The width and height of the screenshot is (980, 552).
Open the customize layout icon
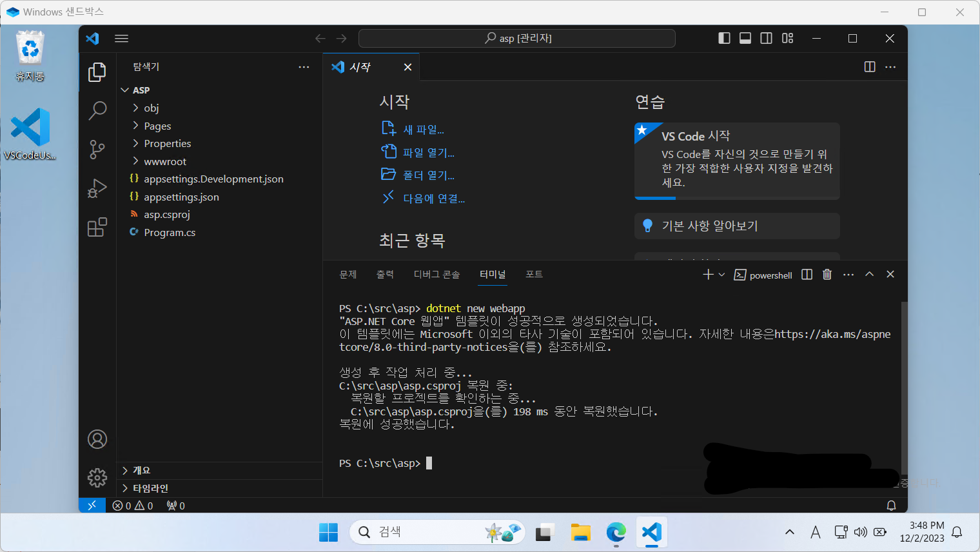(x=787, y=38)
